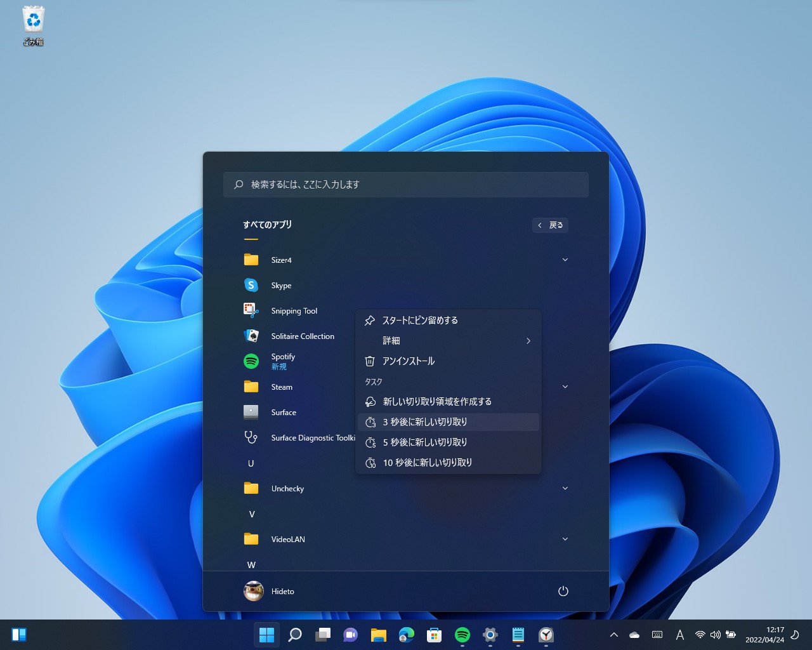This screenshot has height=650, width=812.
Task: Open the ごみ箱 Recycle Bin desktop icon
Action: coord(33,27)
